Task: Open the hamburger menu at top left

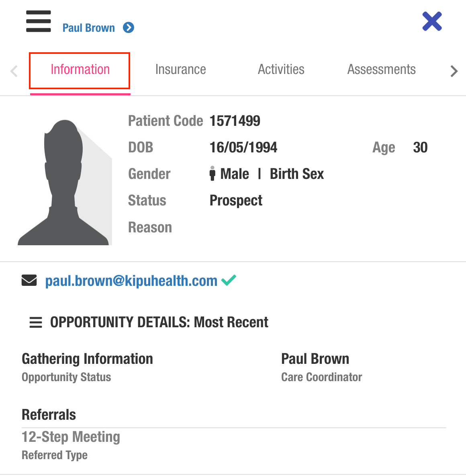Action: pos(39,21)
